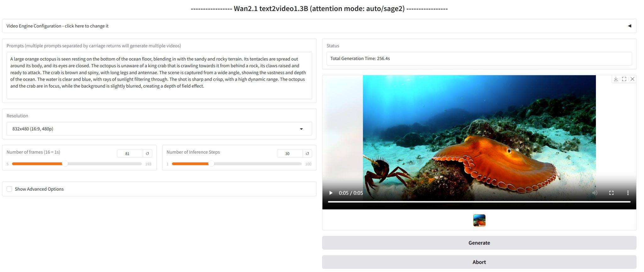Open the Resolution dropdown
The image size is (644, 272).
click(159, 129)
